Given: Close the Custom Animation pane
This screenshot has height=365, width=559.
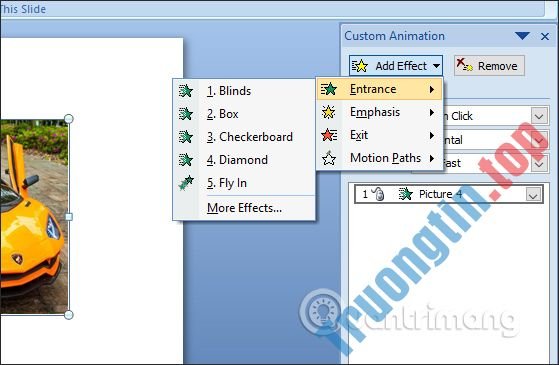Looking at the screenshot, I should [545, 36].
